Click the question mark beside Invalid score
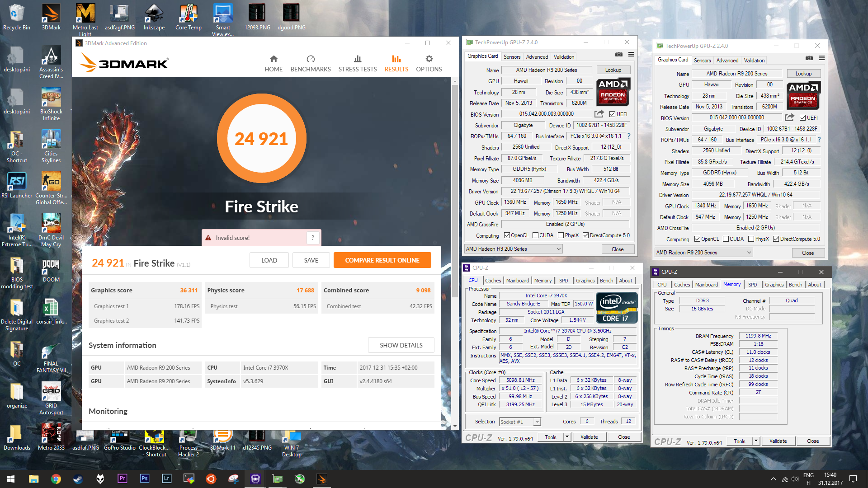 point(313,238)
